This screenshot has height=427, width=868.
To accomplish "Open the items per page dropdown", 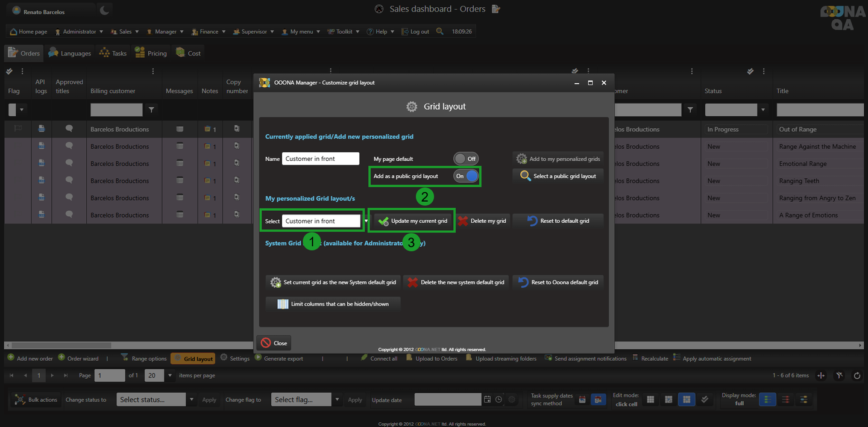I will click(171, 375).
